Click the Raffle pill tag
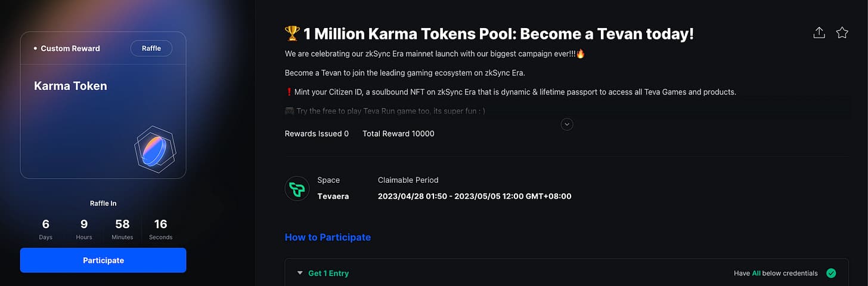This screenshot has width=868, height=286. 151,48
